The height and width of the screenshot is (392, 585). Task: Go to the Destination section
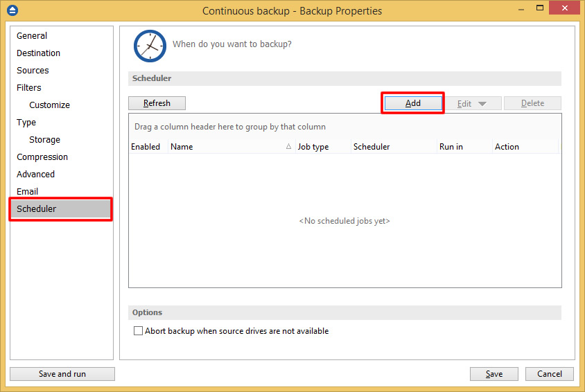[38, 53]
